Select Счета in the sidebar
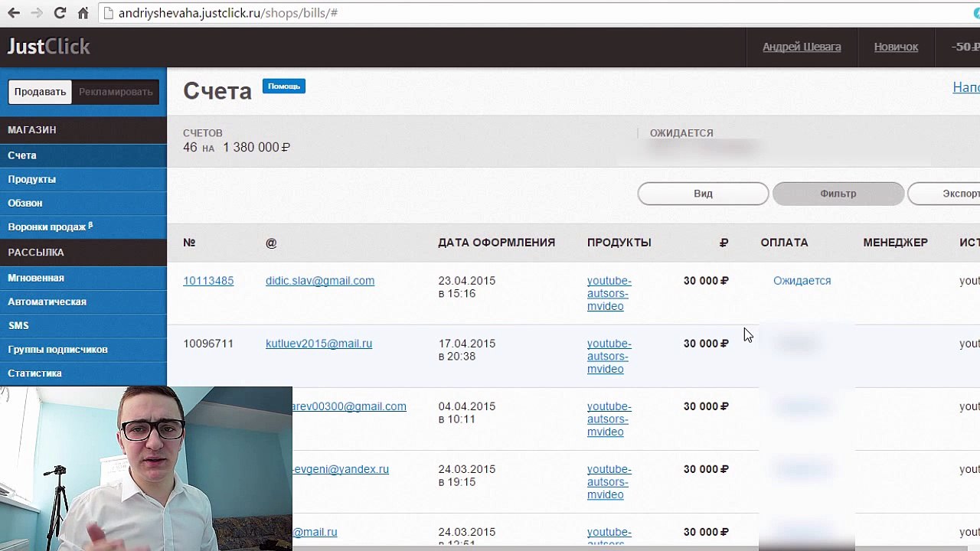 83,155
